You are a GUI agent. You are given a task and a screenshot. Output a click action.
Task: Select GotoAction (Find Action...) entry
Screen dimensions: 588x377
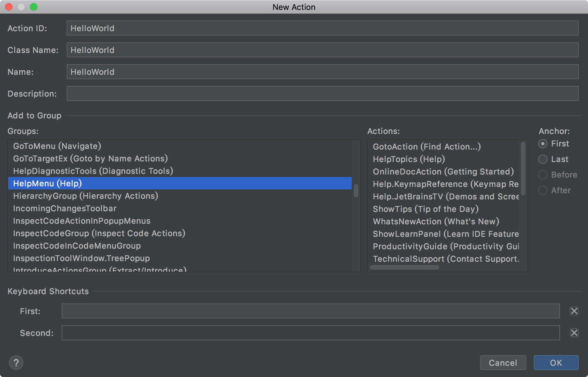click(427, 147)
